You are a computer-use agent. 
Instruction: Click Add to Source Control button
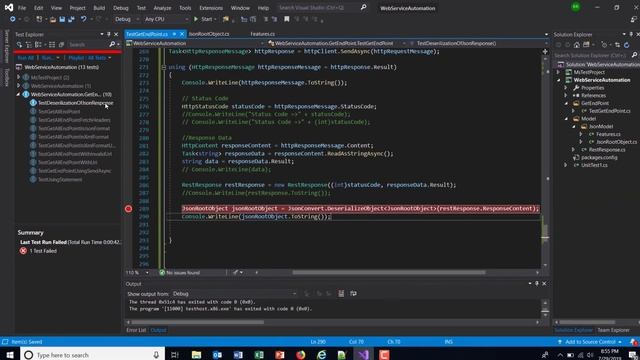pyautogui.click(x=591, y=342)
